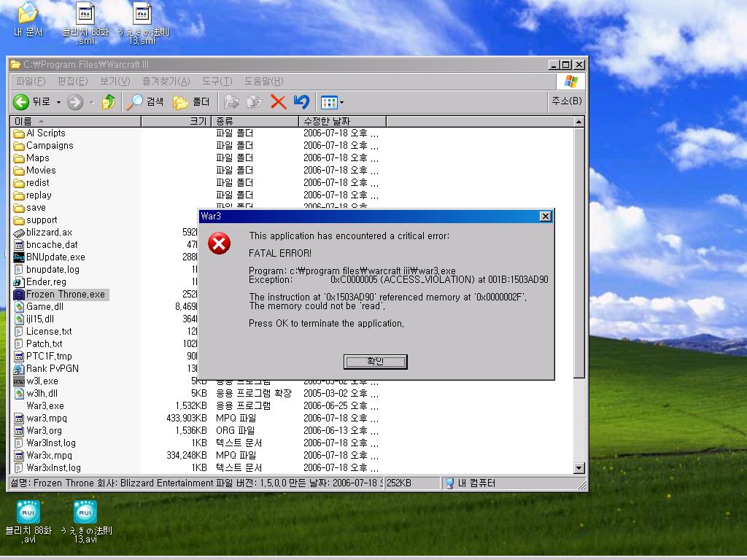This screenshot has width=747, height=560.
Task: Select the Ender.reg file icon
Action: (18, 282)
